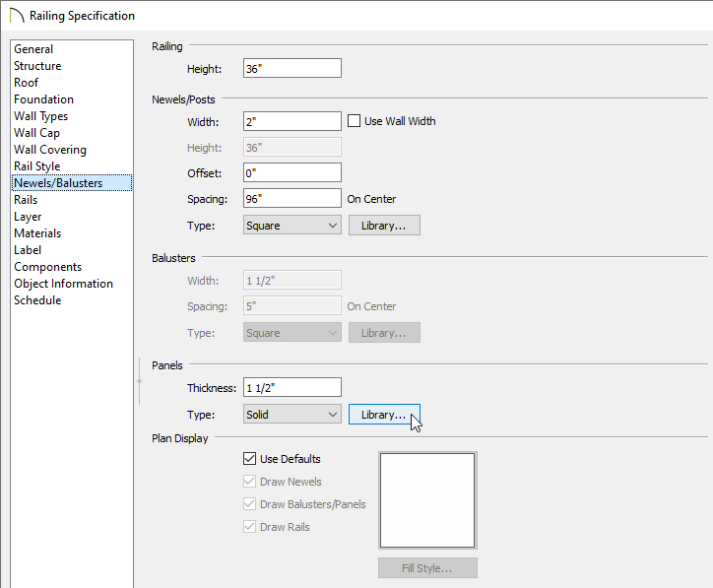Image resolution: width=713 pixels, height=588 pixels.
Task: Click the Newels/Posts Width field
Action: point(292,121)
